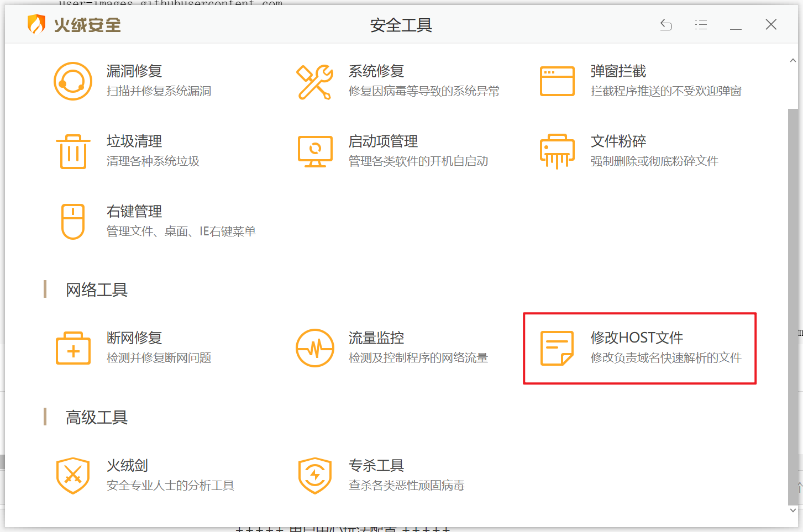Click the 流量监控 title text
Image resolution: width=803 pixels, height=532 pixels.
click(376, 338)
